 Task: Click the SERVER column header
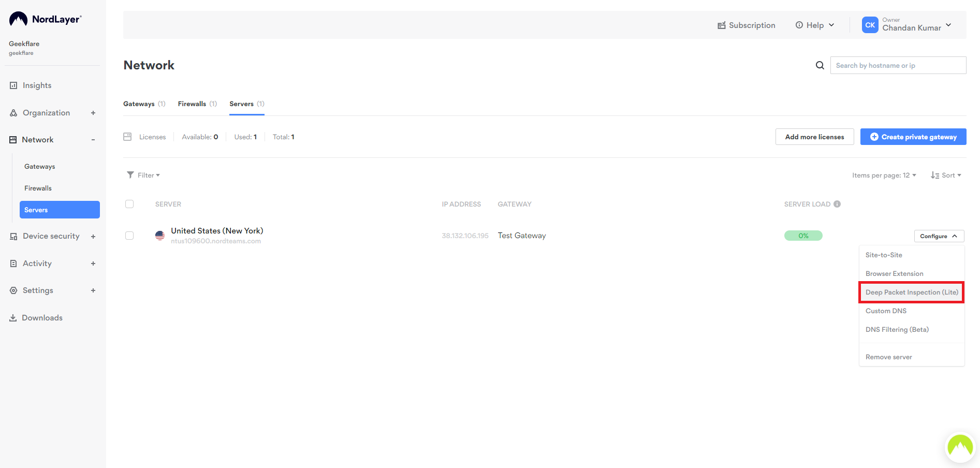click(168, 204)
